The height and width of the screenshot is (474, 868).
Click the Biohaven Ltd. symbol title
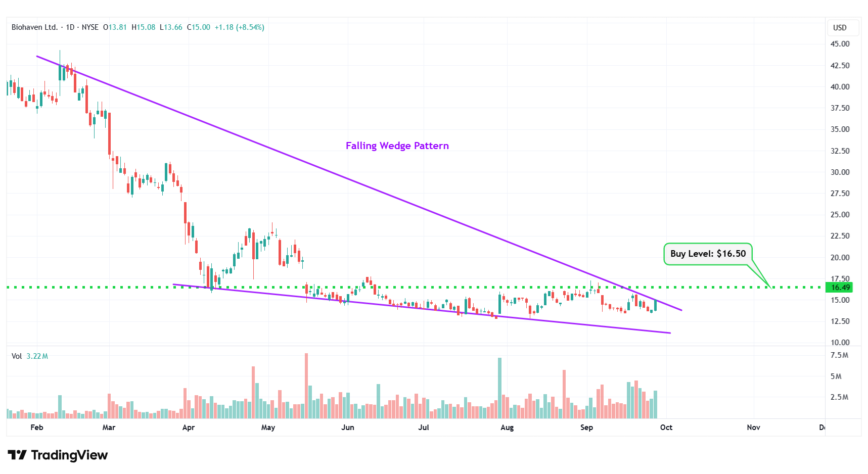click(x=34, y=27)
